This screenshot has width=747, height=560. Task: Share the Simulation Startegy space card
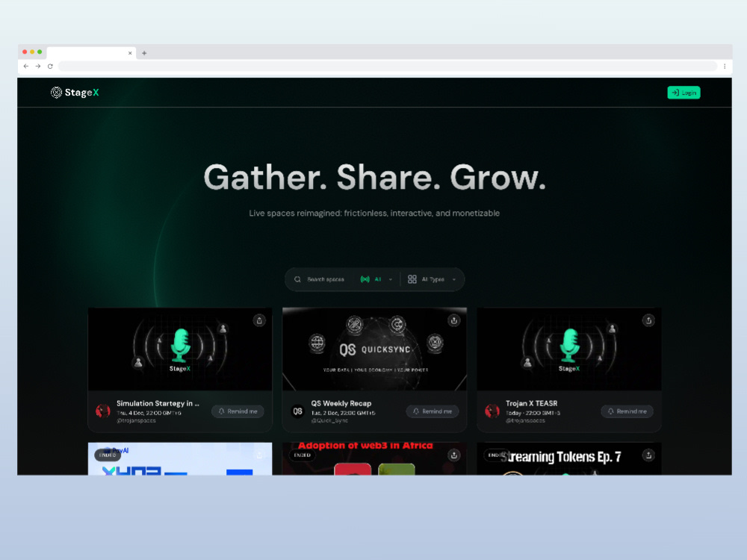click(x=259, y=320)
